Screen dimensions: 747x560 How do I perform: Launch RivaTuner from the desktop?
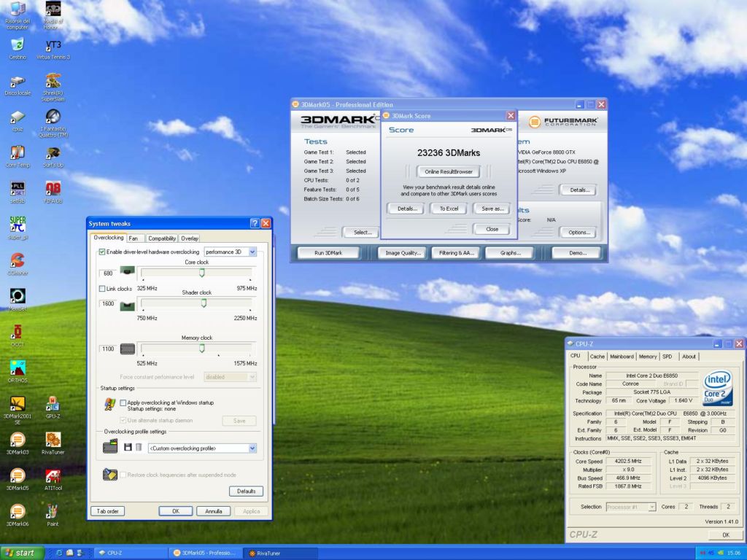(x=53, y=443)
